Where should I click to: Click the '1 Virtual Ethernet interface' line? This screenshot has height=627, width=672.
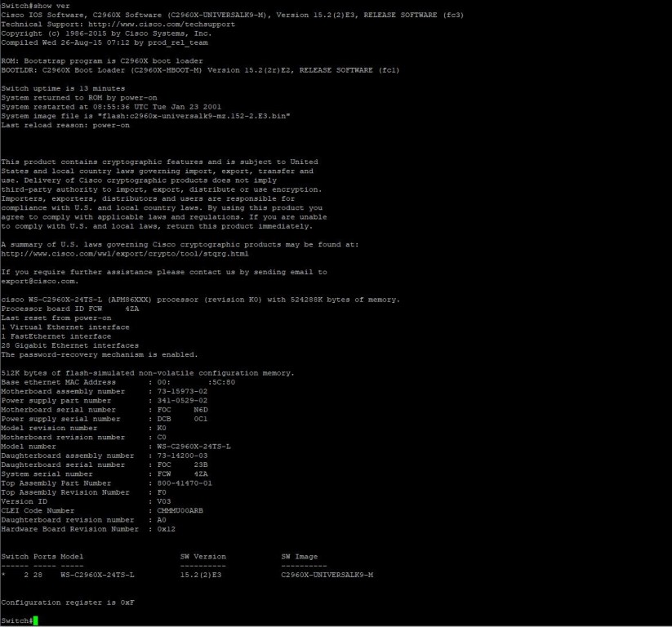click(65, 327)
